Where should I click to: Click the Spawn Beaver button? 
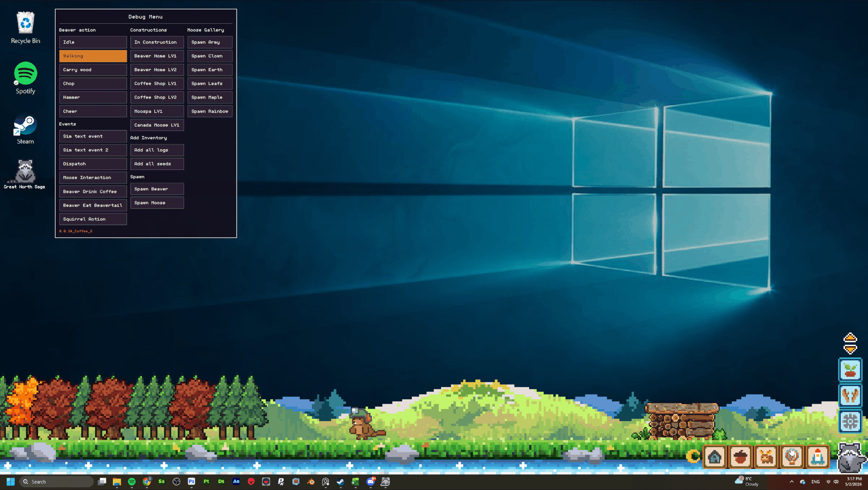click(157, 189)
